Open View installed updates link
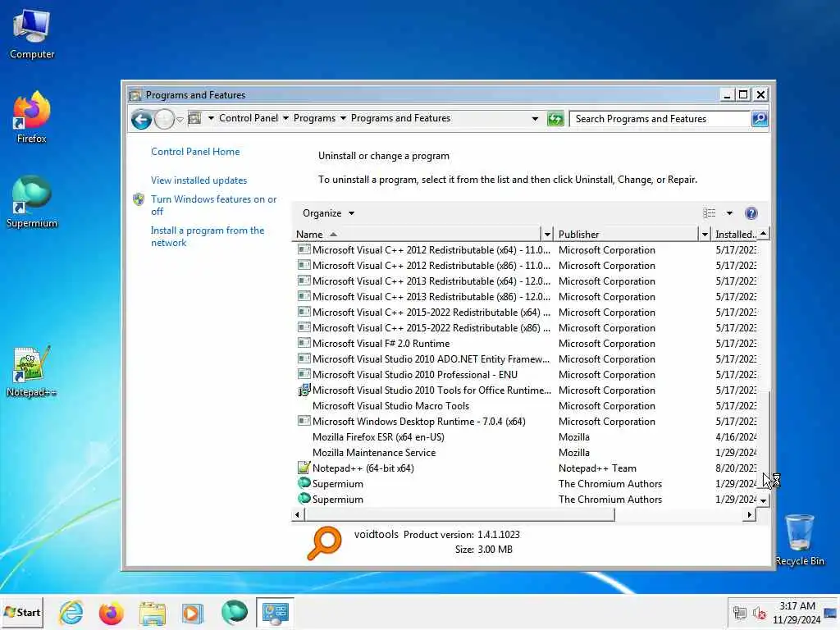This screenshot has height=630, width=840. 199,180
